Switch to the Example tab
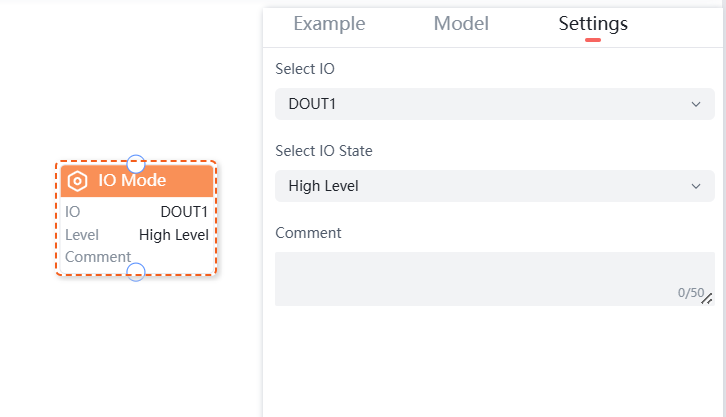The width and height of the screenshot is (726, 417). pyautogui.click(x=329, y=24)
